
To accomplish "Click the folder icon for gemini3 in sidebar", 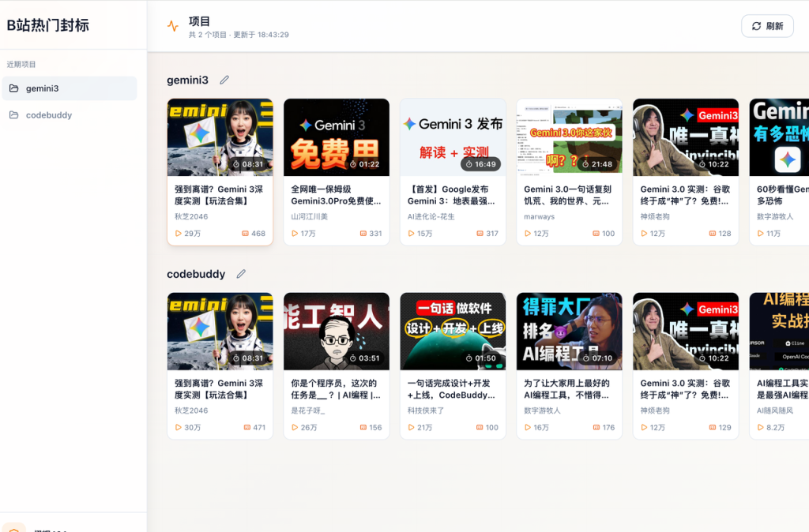I will click(x=14, y=88).
